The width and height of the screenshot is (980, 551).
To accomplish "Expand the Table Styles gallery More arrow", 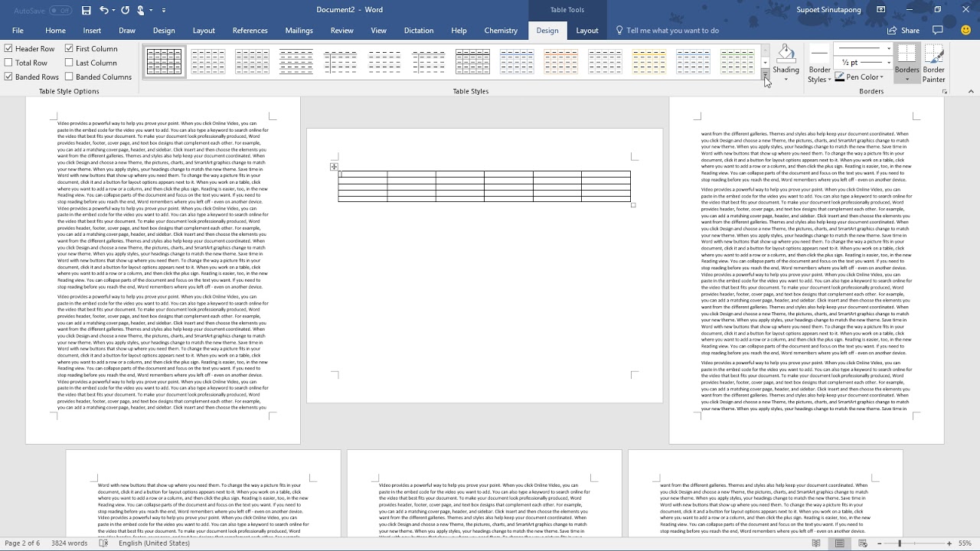I will tap(765, 73).
